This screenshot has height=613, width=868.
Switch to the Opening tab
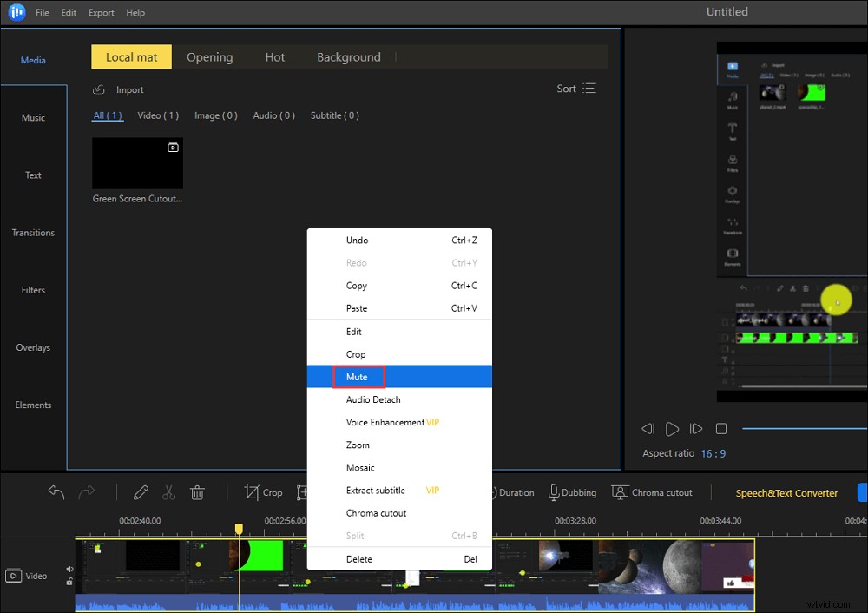(x=209, y=56)
